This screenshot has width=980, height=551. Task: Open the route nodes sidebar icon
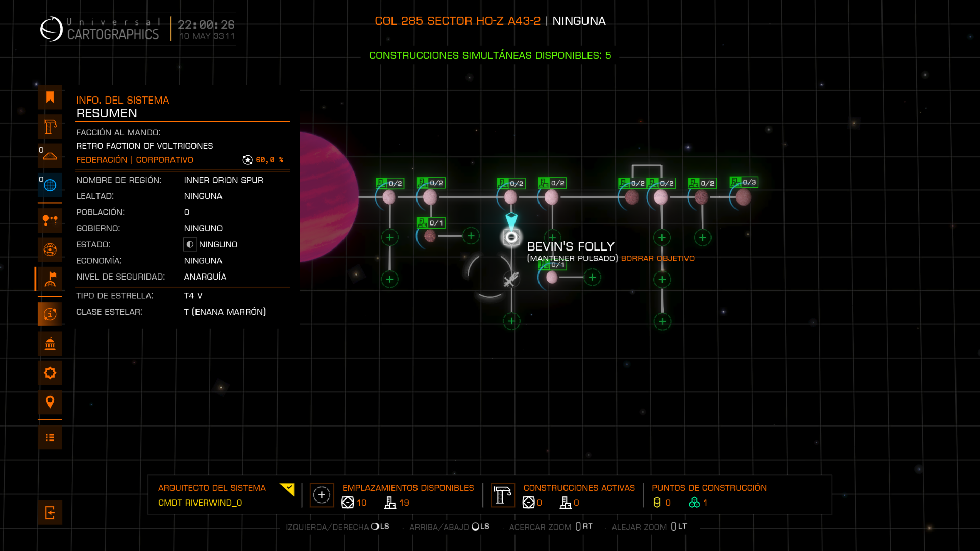[x=50, y=220]
